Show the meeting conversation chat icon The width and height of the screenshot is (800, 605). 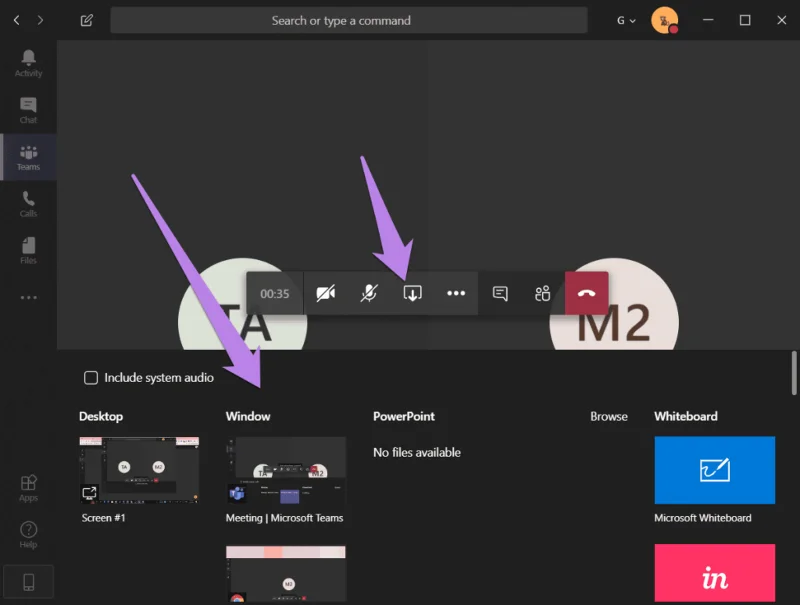(500, 293)
